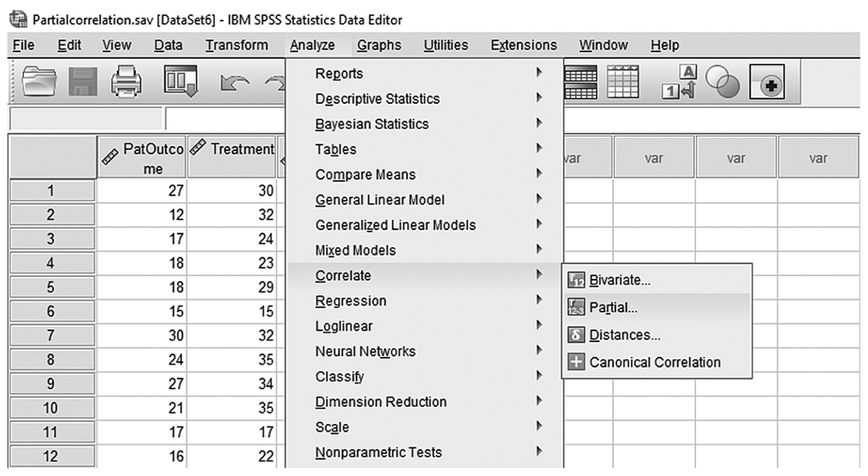This screenshot has width=868, height=476.
Task: Open the Graphs menu
Action: click(379, 45)
